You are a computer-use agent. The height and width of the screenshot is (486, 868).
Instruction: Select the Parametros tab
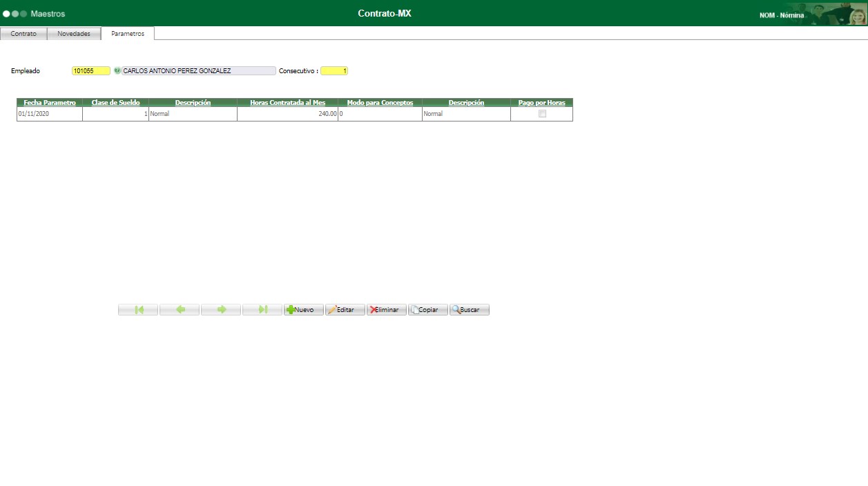pyautogui.click(x=128, y=33)
